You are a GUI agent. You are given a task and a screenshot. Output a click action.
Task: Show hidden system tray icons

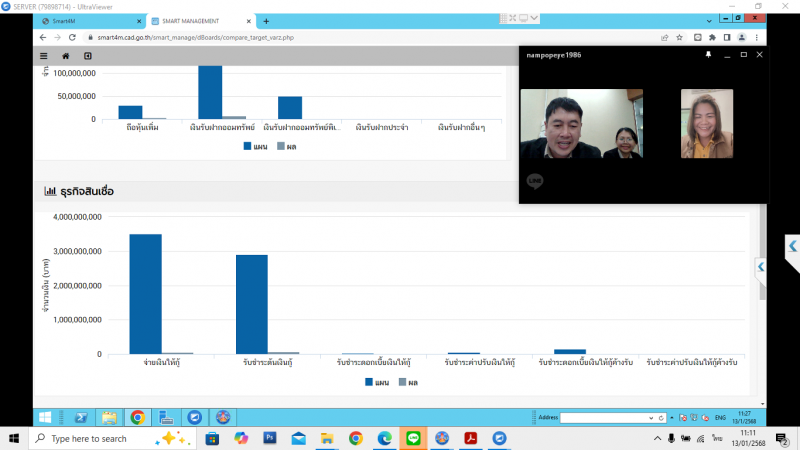(657, 438)
